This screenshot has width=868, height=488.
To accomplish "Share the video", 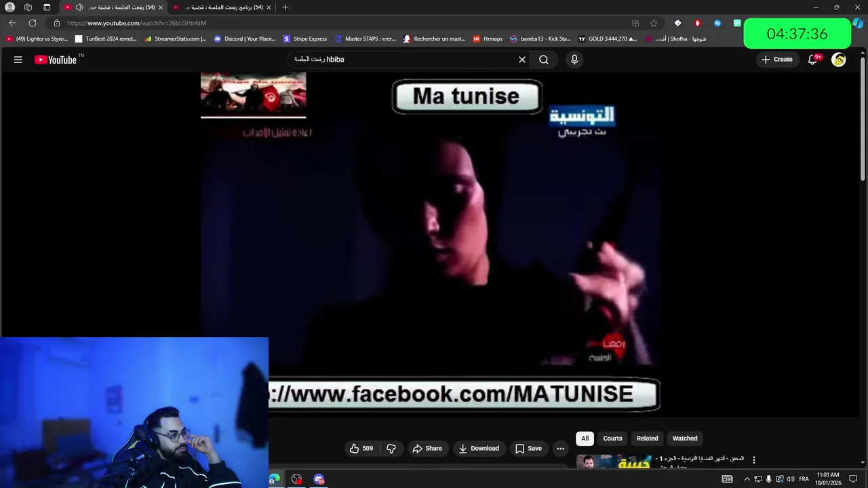I will [427, 448].
